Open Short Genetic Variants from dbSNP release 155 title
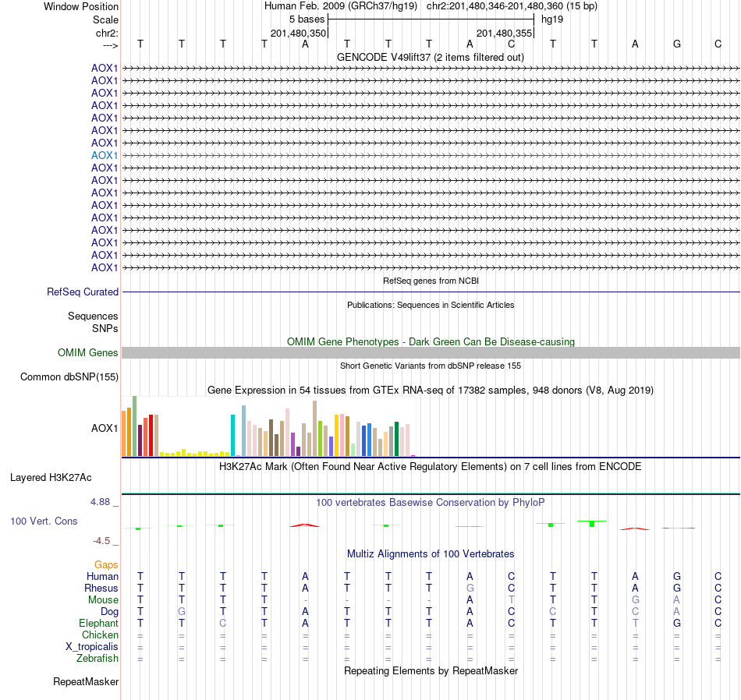Screen dimensions: 741x700 tap(431, 366)
